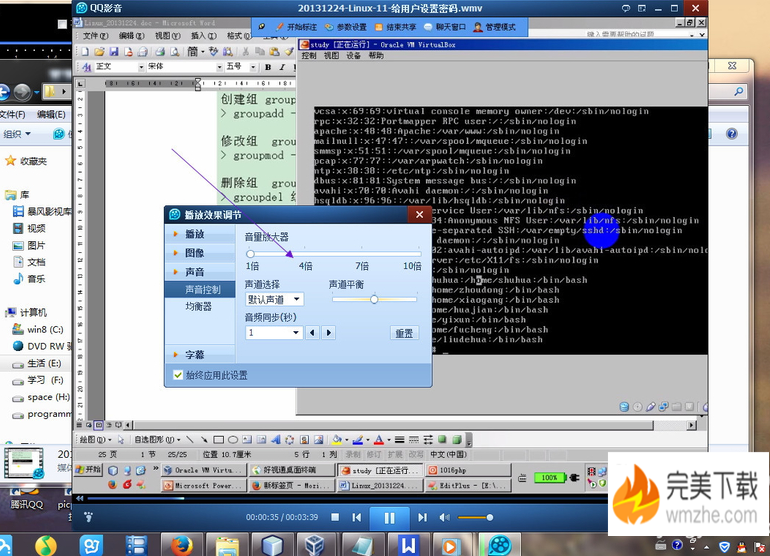Click the Format Painter brush in Word

[x=289, y=51]
